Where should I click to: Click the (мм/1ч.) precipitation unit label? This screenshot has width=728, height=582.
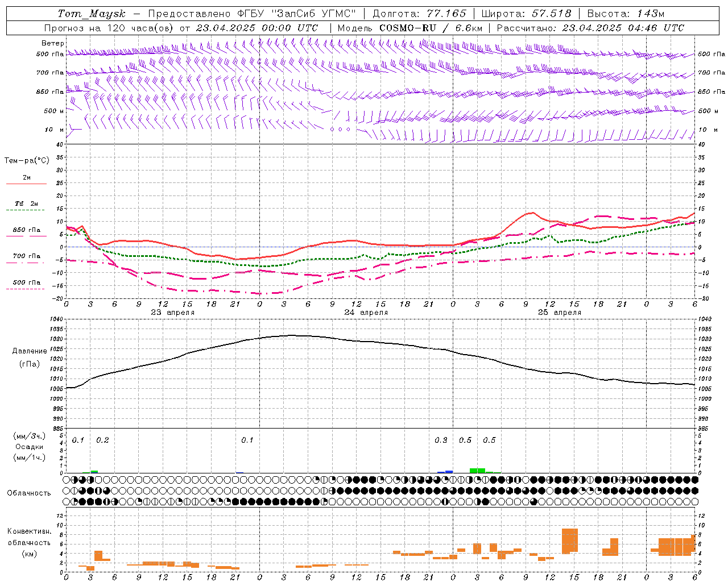pos(30,458)
